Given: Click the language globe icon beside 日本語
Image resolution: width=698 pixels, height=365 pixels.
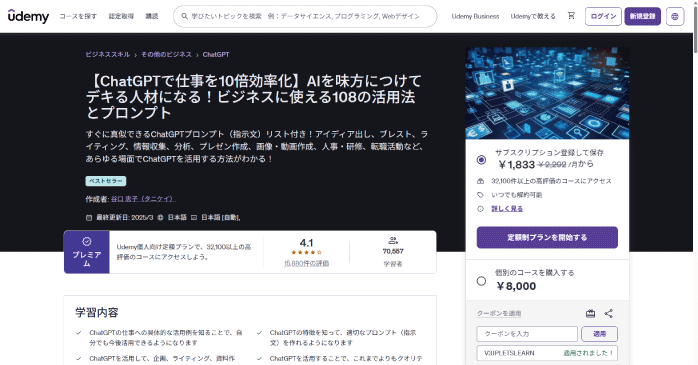Looking at the screenshot, I should point(160,218).
